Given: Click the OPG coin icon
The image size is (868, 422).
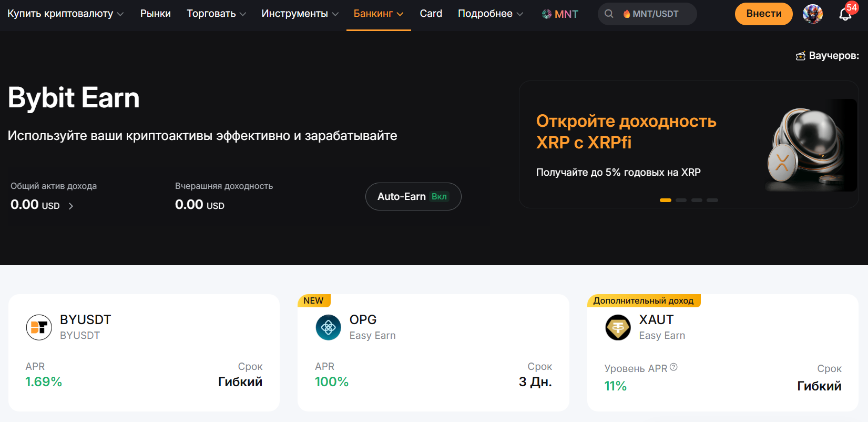Looking at the screenshot, I should (329, 327).
